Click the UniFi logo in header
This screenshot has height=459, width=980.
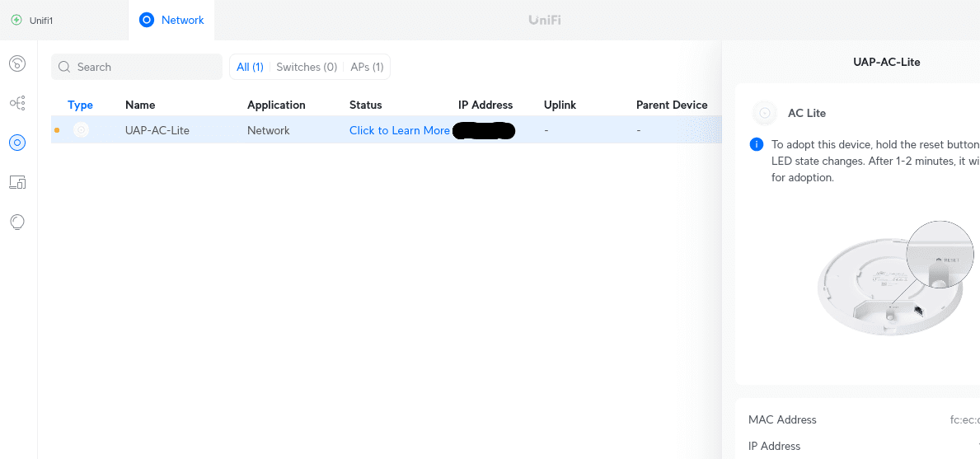(544, 20)
